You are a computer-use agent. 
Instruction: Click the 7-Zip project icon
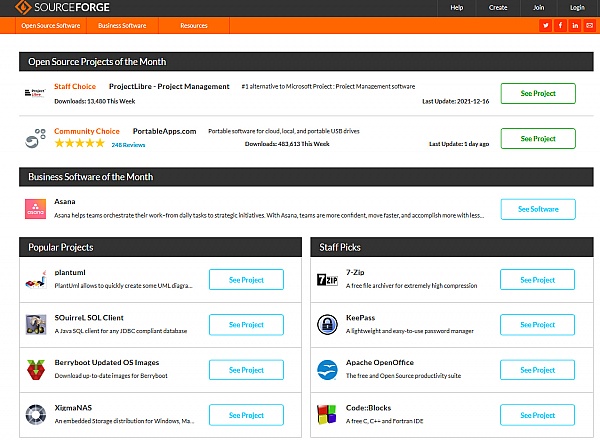(326, 280)
